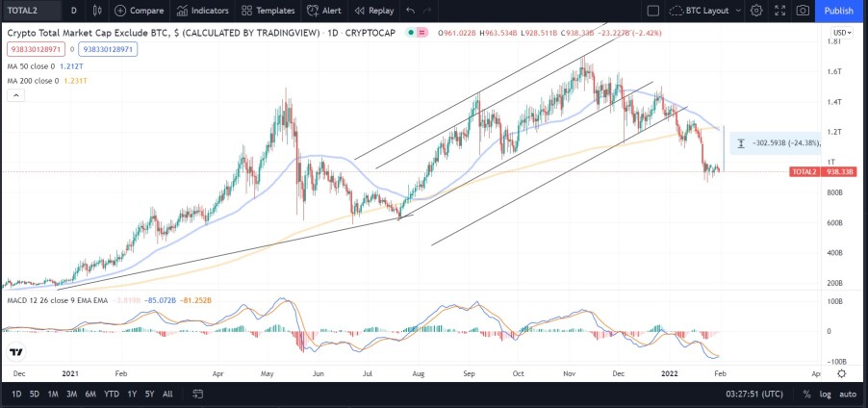Open the USD currency dropdown
Image resolution: width=868 pixels, height=408 pixels.
coord(841,32)
